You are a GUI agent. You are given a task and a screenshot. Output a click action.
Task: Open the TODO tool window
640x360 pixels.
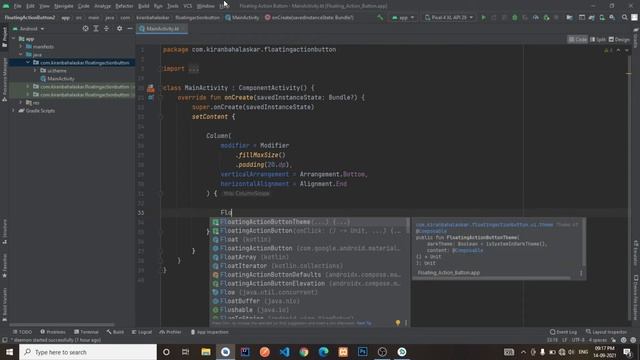point(22,332)
